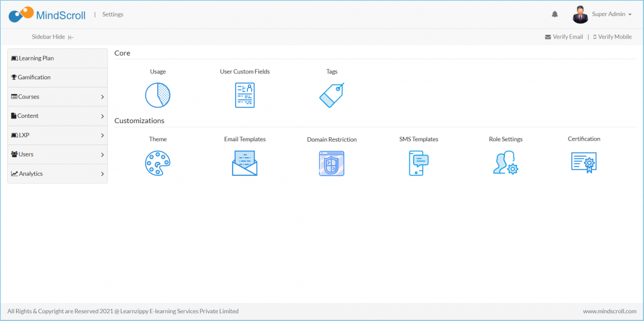Open the Super Admin dropdown menu
Viewport: 644px width, 321px height.
(x=612, y=14)
